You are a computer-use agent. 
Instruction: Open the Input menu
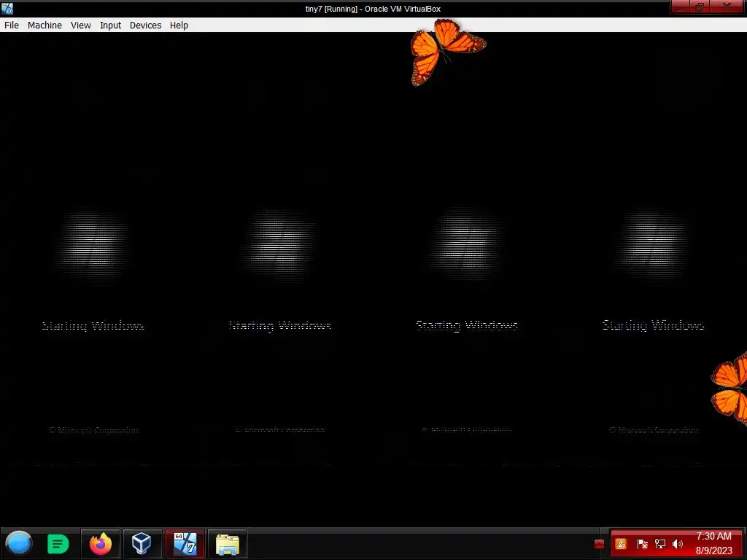click(111, 26)
